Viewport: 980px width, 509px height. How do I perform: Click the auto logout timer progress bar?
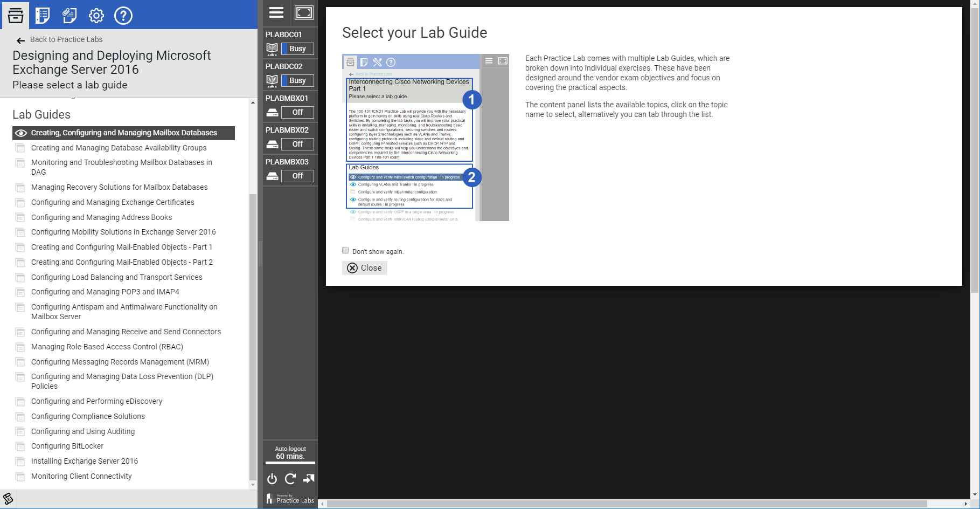pyautogui.click(x=290, y=463)
